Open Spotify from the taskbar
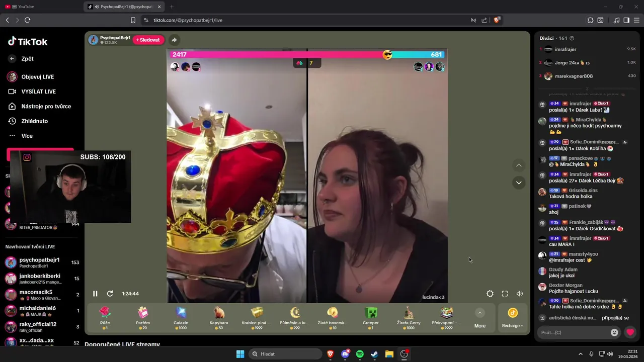The image size is (644, 362). [x=360, y=354]
